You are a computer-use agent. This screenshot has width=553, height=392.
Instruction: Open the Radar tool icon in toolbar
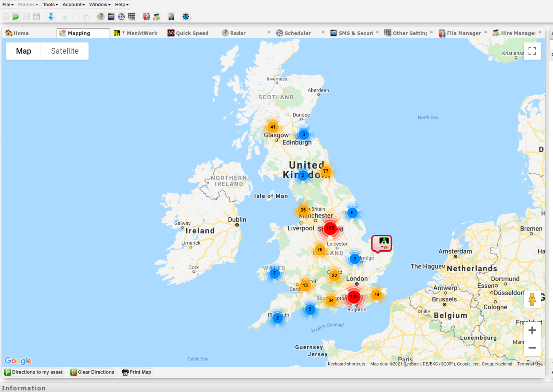click(101, 16)
